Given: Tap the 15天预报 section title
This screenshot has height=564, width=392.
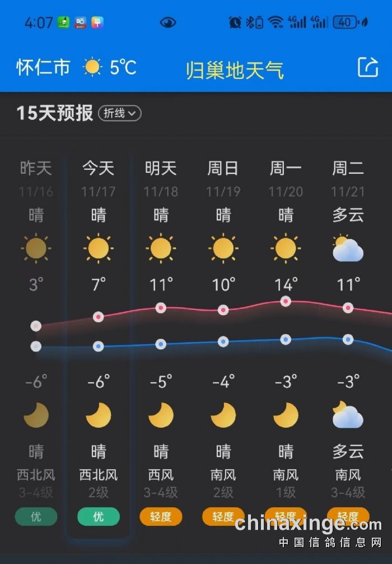Looking at the screenshot, I should pyautogui.click(x=54, y=113).
